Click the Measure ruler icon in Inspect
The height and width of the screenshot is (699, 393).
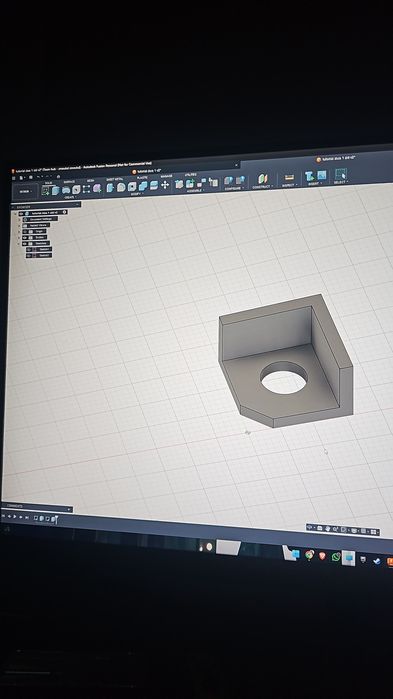[x=289, y=177]
